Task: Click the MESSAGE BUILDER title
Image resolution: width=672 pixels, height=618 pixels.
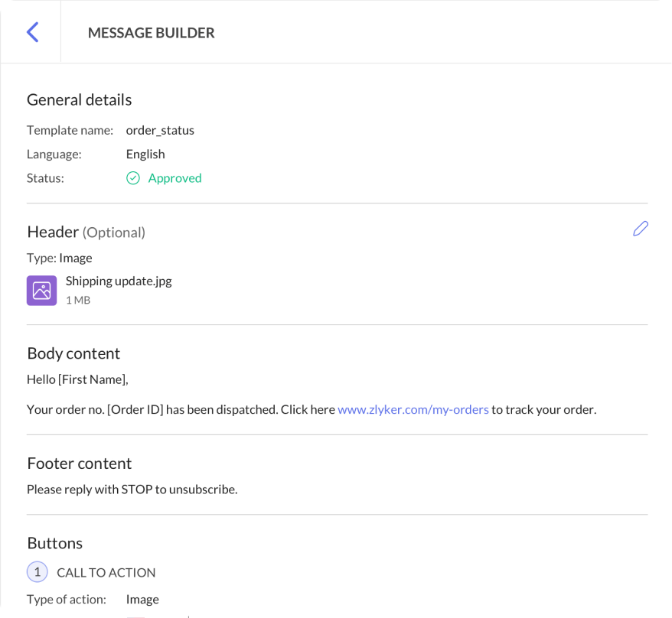Action: coord(151,33)
